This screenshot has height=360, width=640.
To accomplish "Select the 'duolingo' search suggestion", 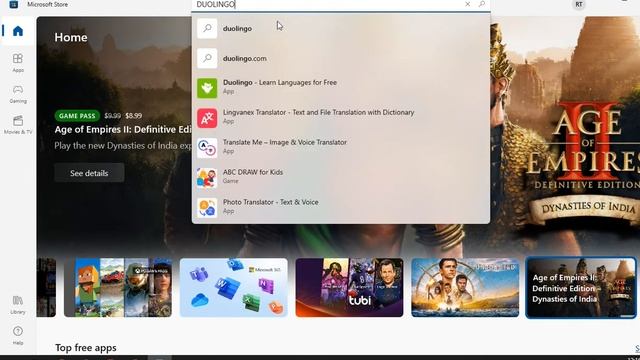I will (341, 29).
